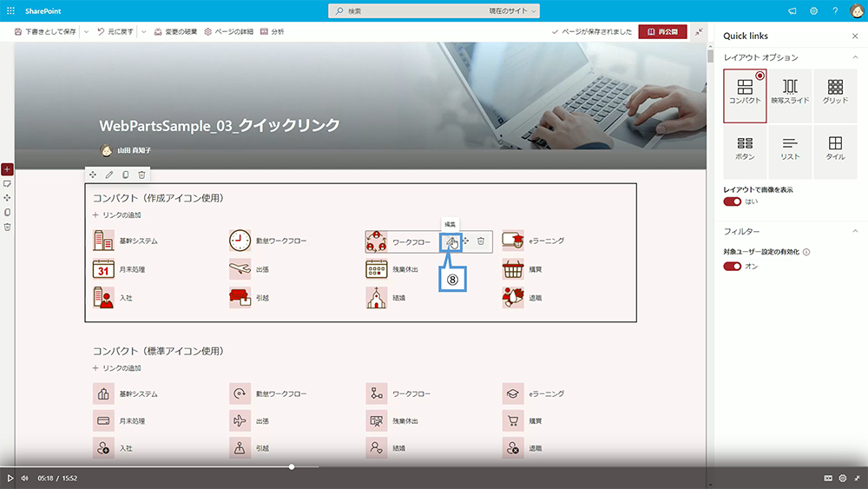Collapse the フィルター section
Viewport: 868px width, 489px height.
tap(855, 231)
